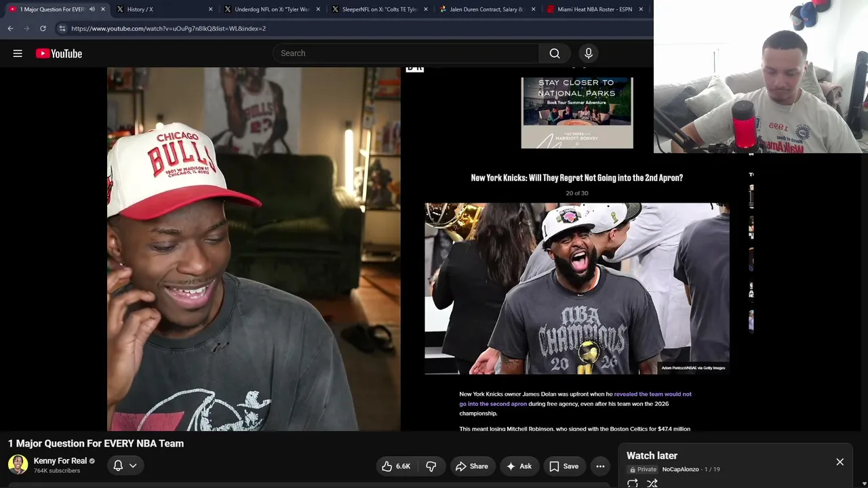Close the History / X tab

click(211, 9)
